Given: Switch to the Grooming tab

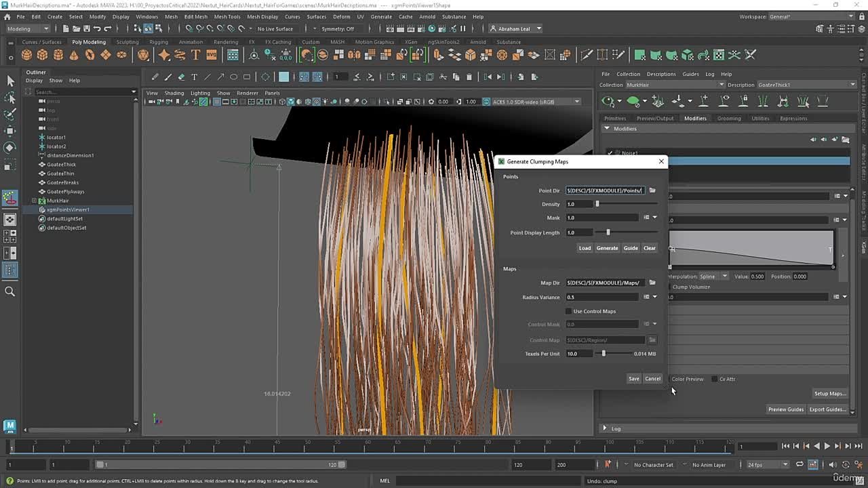Looking at the screenshot, I should pos(729,118).
